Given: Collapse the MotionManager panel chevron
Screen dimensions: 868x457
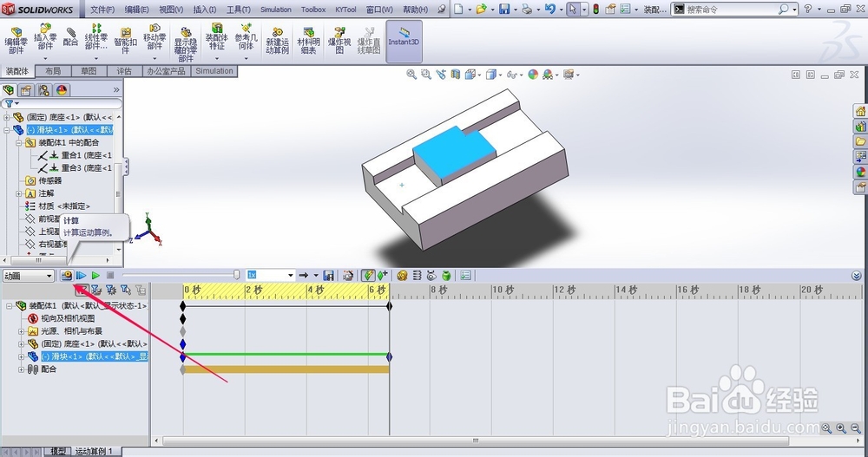Looking at the screenshot, I should tap(857, 276).
